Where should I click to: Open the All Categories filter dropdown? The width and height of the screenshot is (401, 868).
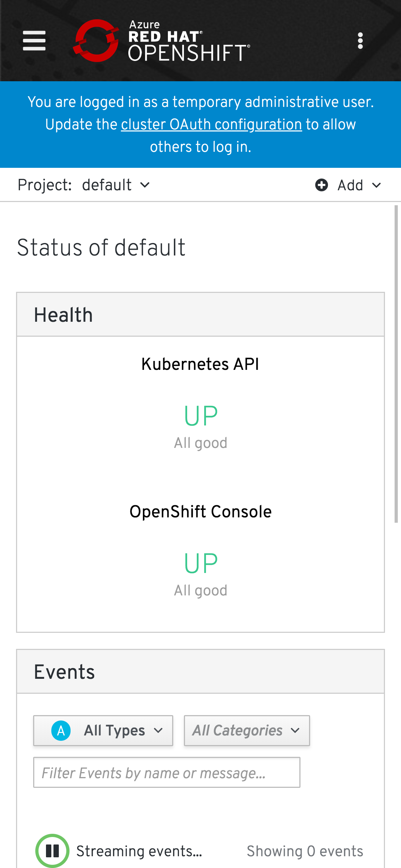coord(246,730)
